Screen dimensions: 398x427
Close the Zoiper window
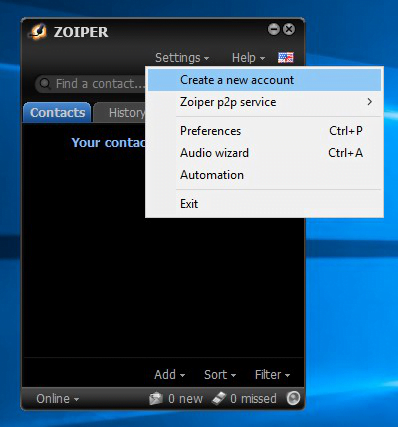pyautogui.click(x=289, y=29)
